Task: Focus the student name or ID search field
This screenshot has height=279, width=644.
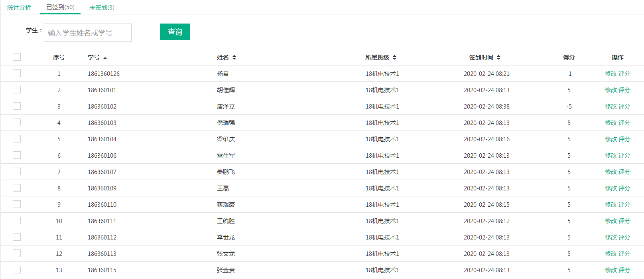Action: [88, 33]
